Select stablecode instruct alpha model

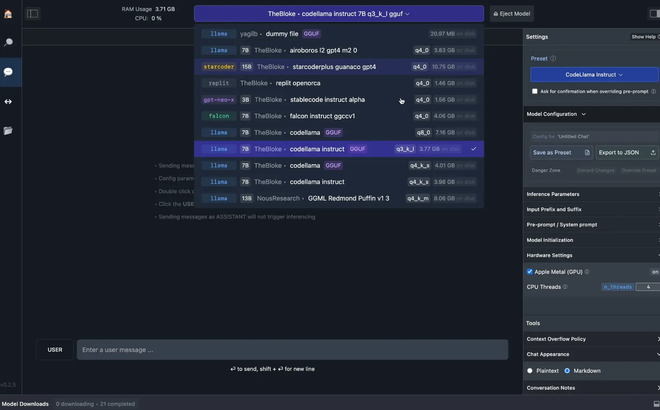click(339, 100)
